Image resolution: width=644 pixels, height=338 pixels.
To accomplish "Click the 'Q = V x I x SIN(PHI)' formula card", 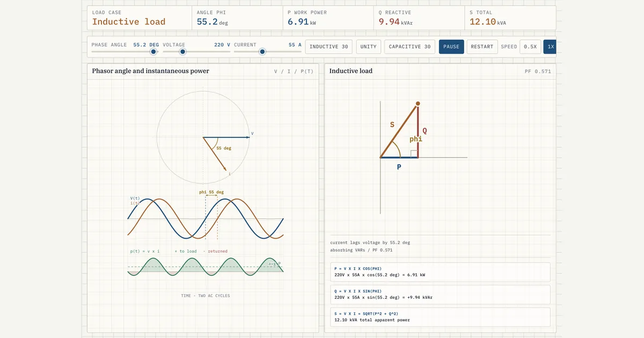I will tap(440, 295).
